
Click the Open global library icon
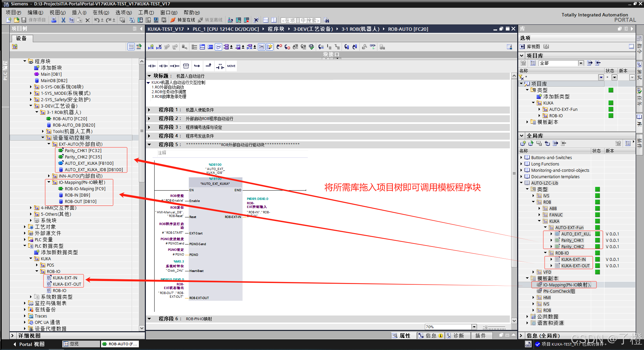(531, 143)
